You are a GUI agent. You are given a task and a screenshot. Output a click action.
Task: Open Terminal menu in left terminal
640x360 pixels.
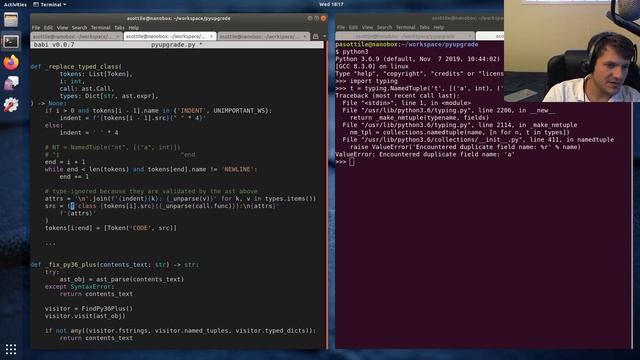tap(100, 28)
